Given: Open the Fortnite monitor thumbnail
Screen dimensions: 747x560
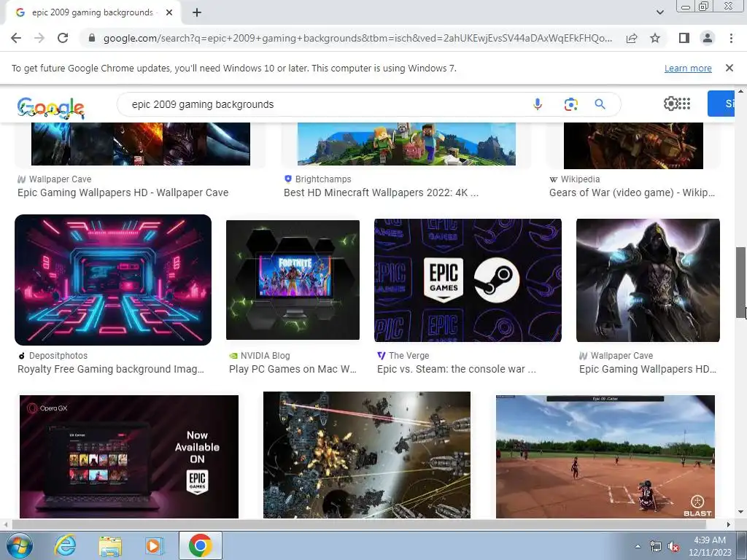Looking at the screenshot, I should [x=293, y=280].
